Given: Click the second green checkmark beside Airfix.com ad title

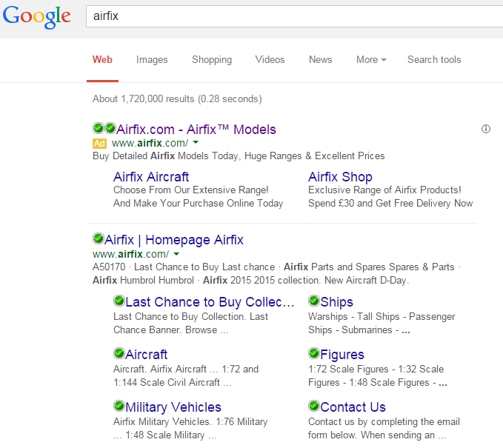Looking at the screenshot, I should click(x=110, y=128).
